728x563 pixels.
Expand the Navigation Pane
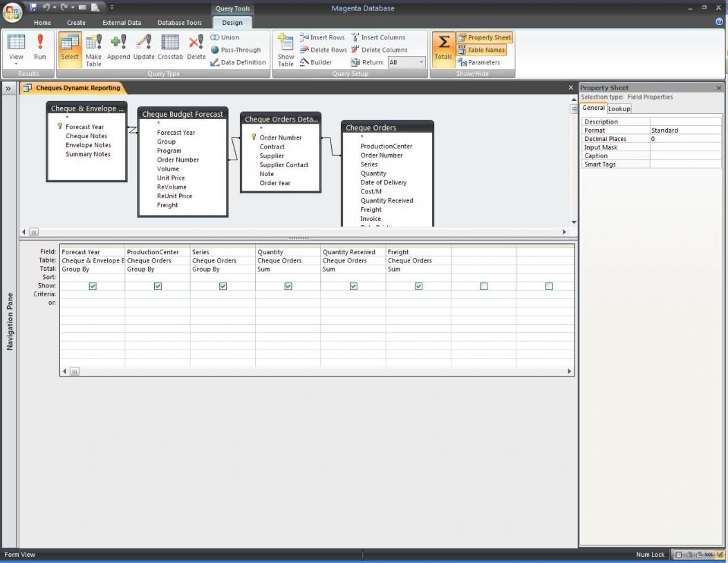9,88
